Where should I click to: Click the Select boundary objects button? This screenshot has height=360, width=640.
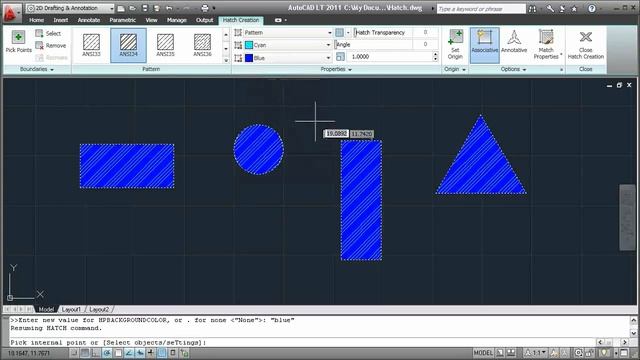pyautogui.click(x=48, y=33)
